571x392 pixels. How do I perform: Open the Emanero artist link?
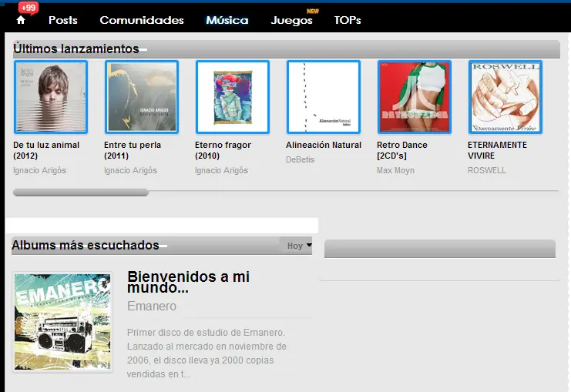click(x=152, y=306)
